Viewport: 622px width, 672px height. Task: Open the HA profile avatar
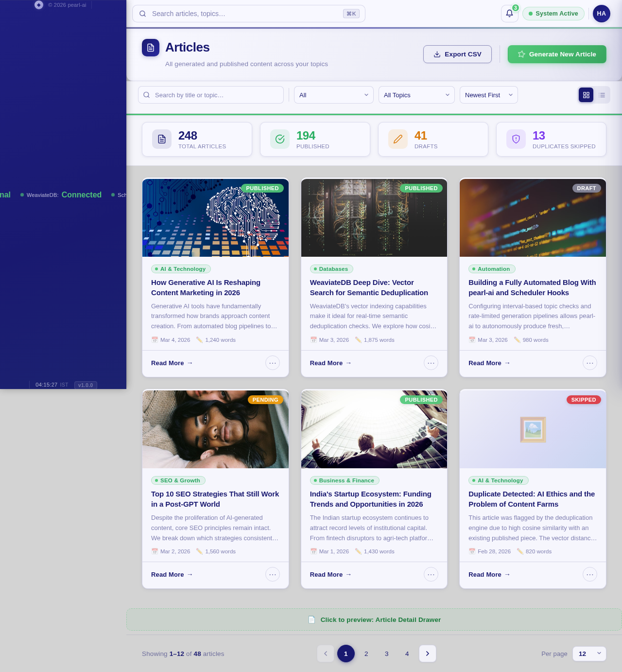tap(601, 14)
